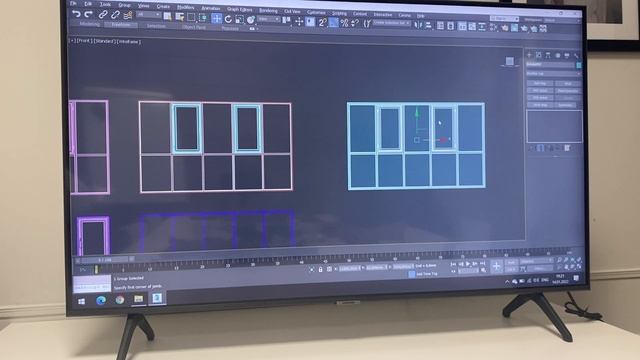Click the Use Pivot Point Center icon
Image resolution: width=640 pixels, height=360 pixels.
tap(287, 20)
